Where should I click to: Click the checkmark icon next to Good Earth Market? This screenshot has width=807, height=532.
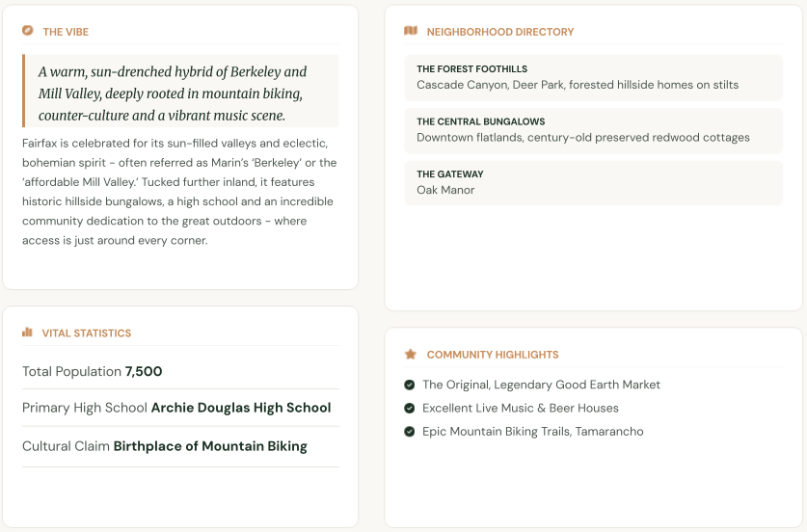pyautogui.click(x=409, y=385)
